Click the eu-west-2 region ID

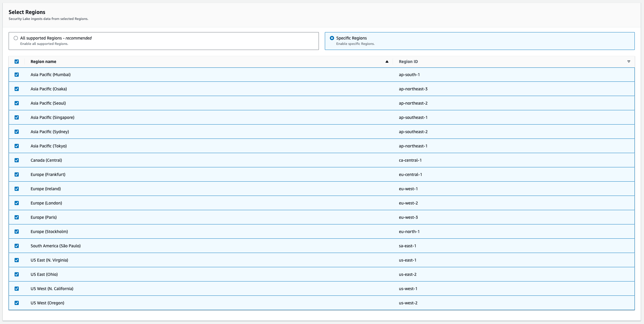408,203
